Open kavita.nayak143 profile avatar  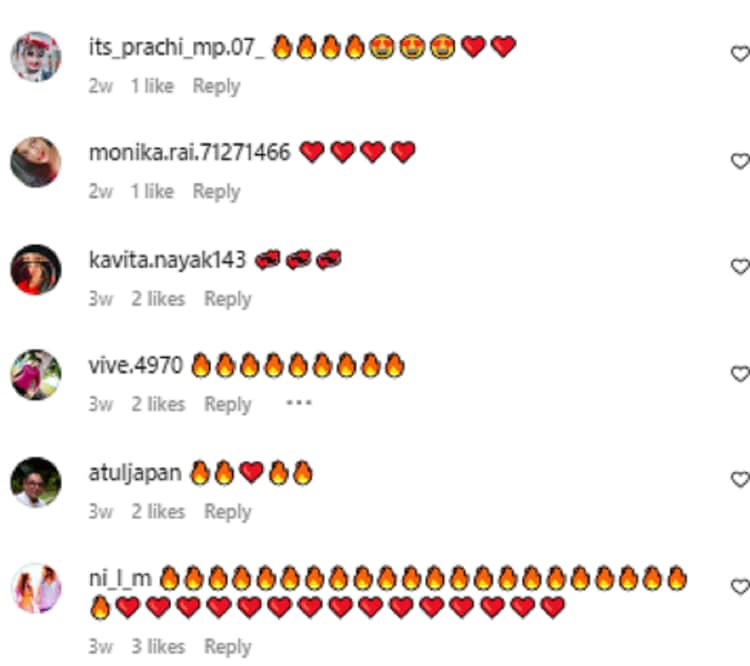[x=36, y=269]
